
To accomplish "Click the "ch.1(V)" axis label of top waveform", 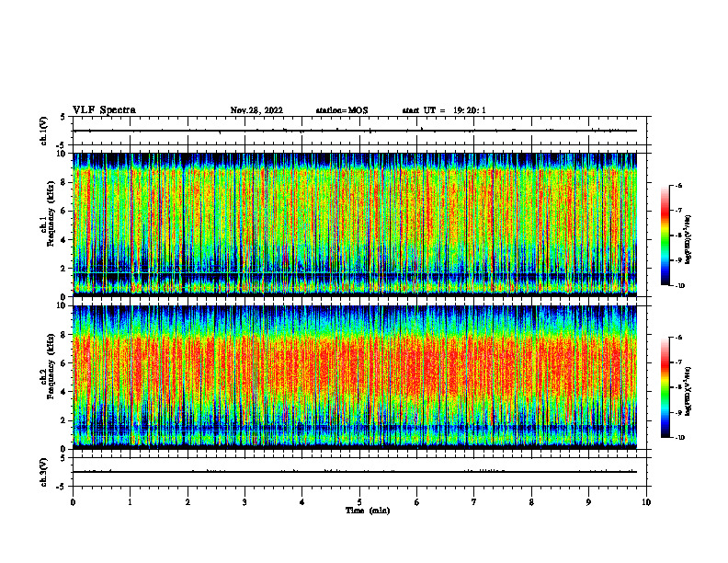I will tap(44, 131).
